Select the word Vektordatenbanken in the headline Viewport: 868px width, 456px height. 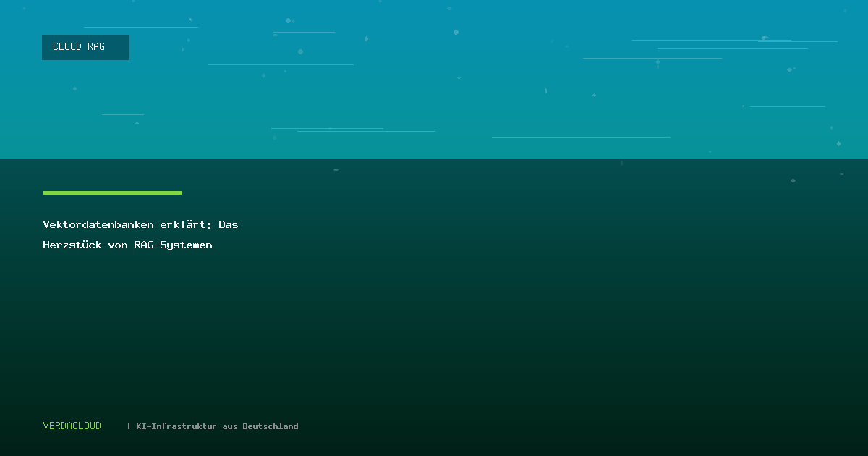tap(98, 225)
